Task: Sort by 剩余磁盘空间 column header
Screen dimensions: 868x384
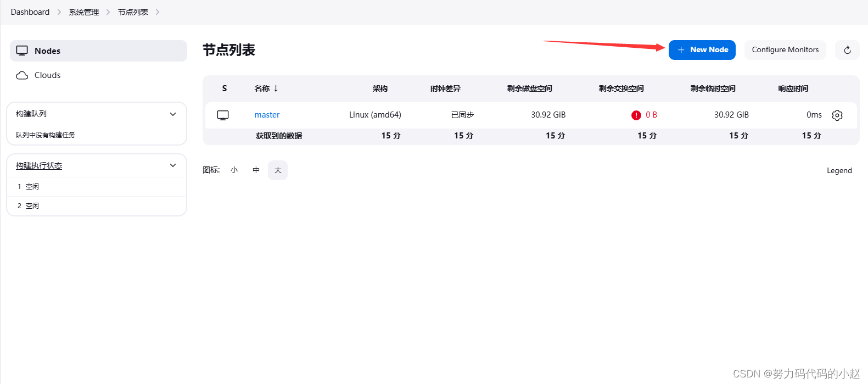Action: pos(529,88)
